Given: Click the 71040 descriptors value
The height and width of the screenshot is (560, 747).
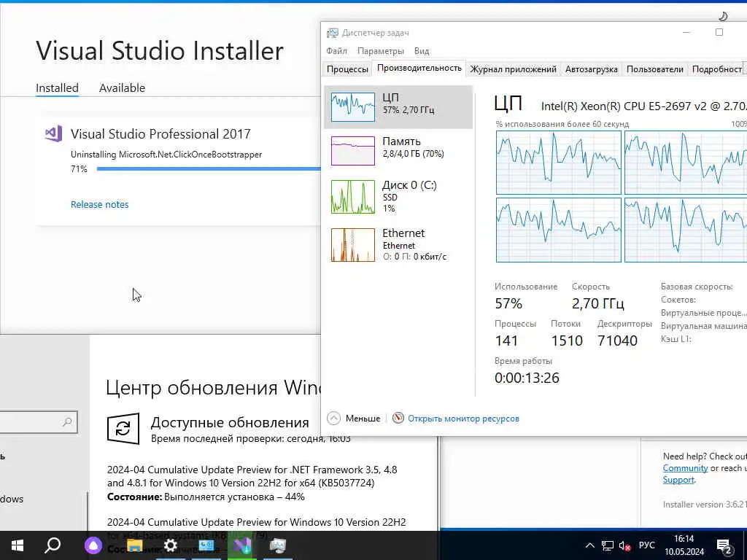Looking at the screenshot, I should 617,341.
